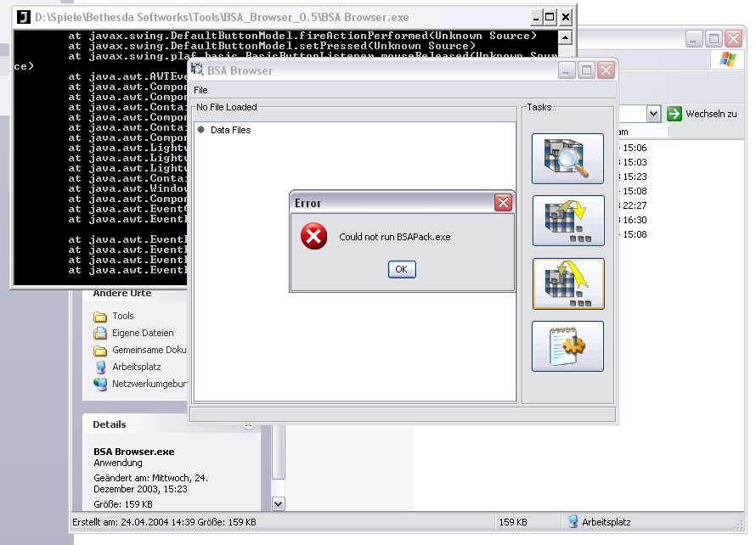This screenshot has width=756, height=545.
Task: Expand the Explorer address bar dropdown
Action: (653, 114)
